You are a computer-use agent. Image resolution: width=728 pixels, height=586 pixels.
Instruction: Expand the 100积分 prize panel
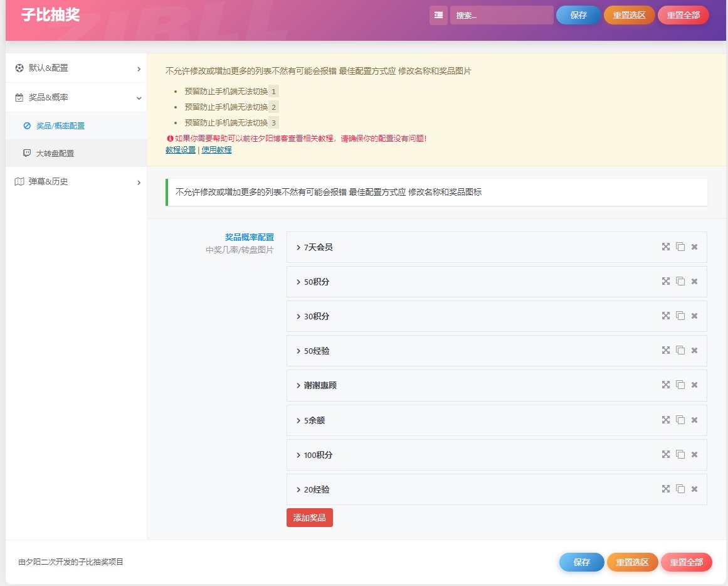click(497, 455)
